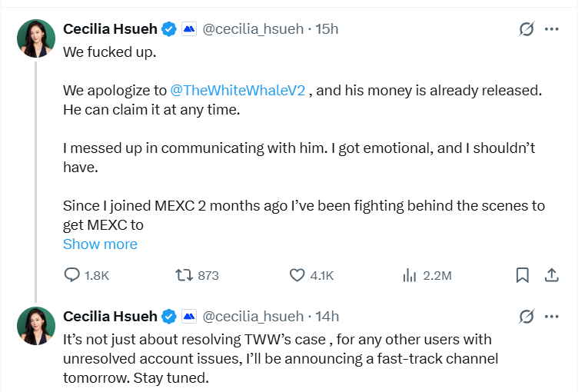Share the first tweet

point(551,275)
